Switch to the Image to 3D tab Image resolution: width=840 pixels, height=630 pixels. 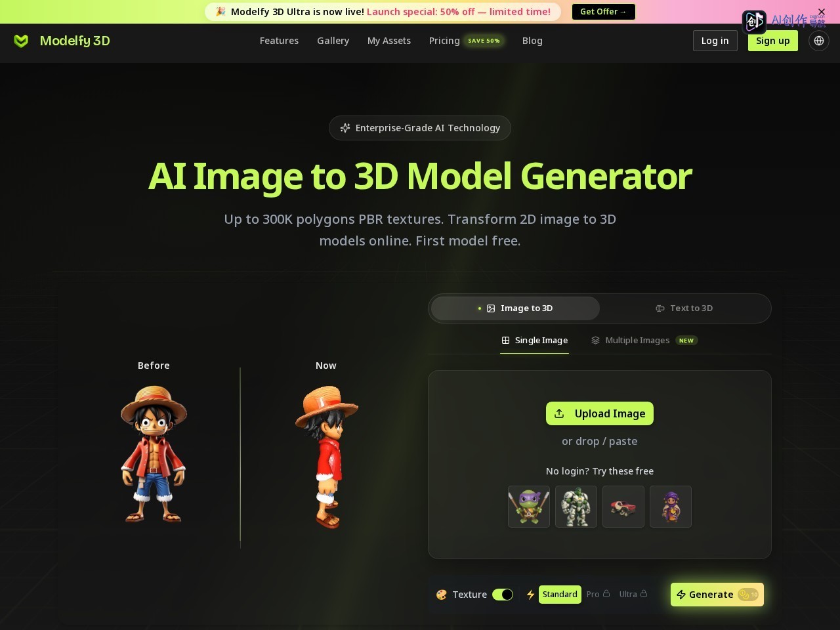pyautogui.click(x=515, y=308)
